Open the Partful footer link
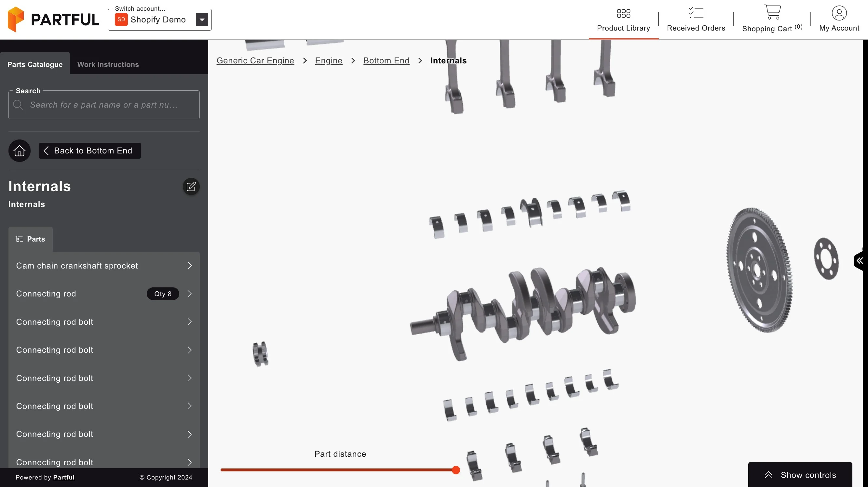 pos(64,477)
